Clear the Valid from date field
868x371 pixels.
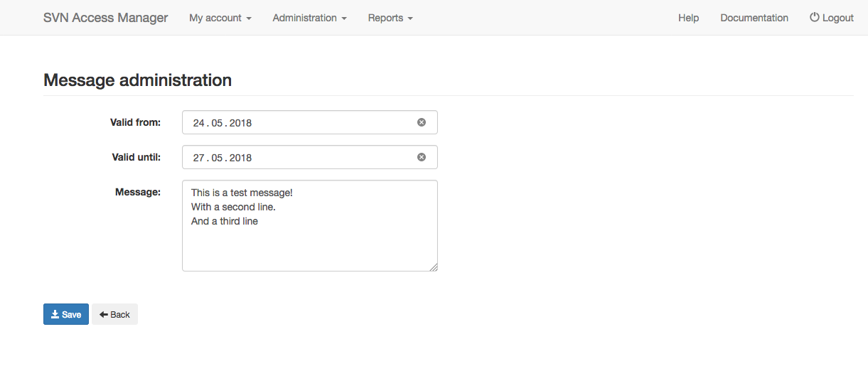[x=422, y=122]
